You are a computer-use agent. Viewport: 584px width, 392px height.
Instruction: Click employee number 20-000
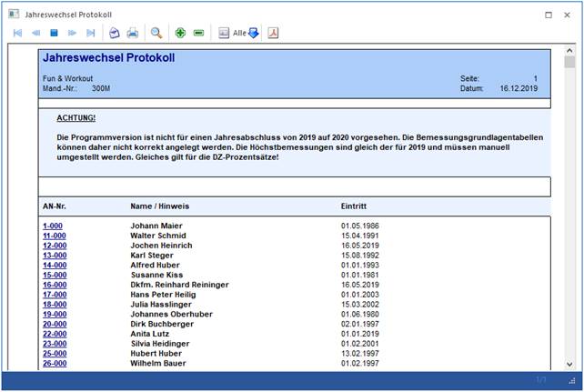coord(55,324)
